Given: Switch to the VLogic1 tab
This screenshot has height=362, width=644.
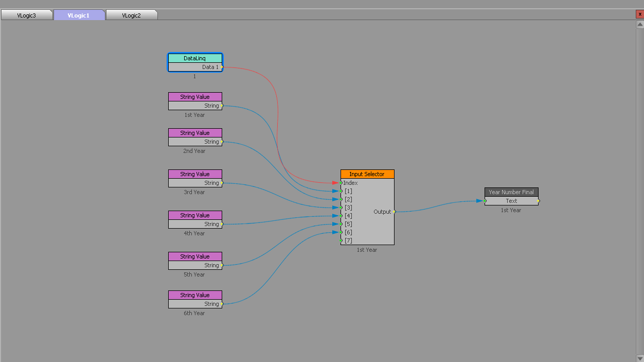Looking at the screenshot, I should tap(79, 15).
